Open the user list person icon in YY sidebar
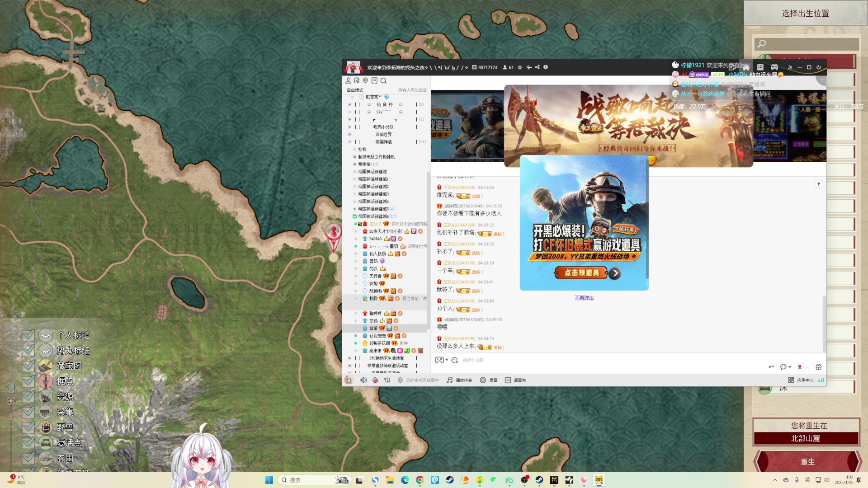This screenshot has height=488, width=868. (348, 80)
